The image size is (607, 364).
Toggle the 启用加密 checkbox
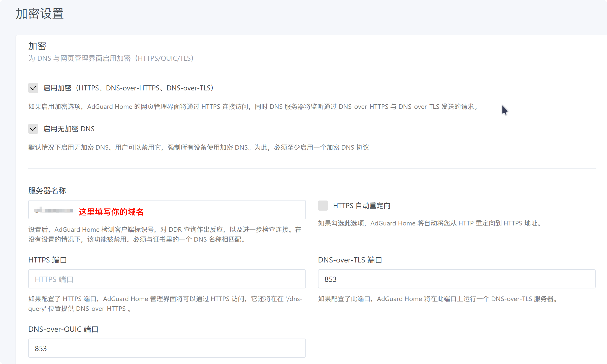[33, 88]
